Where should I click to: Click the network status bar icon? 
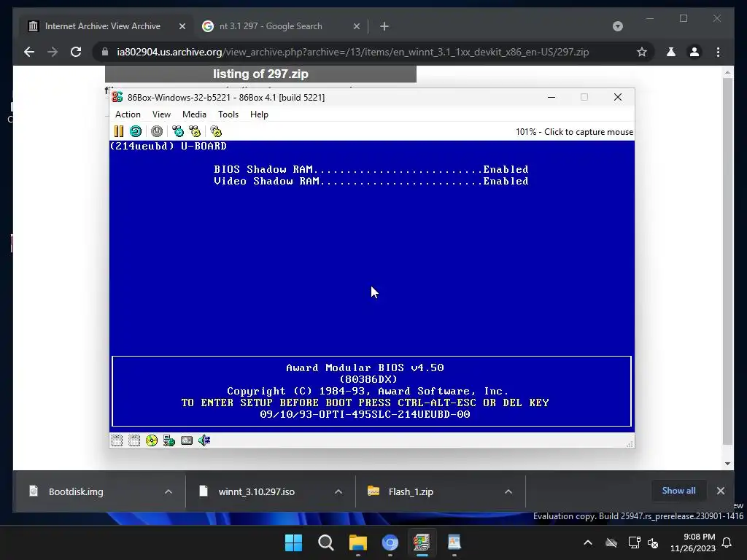[169, 440]
